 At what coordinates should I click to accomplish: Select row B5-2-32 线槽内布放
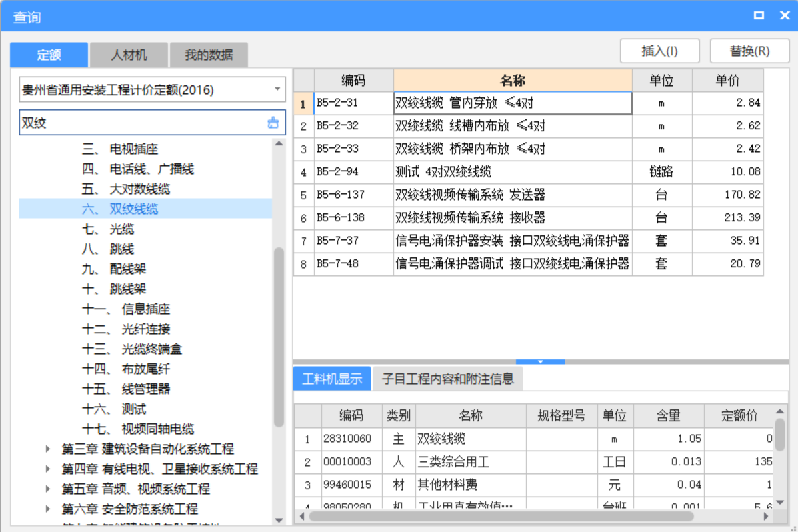tap(528, 126)
